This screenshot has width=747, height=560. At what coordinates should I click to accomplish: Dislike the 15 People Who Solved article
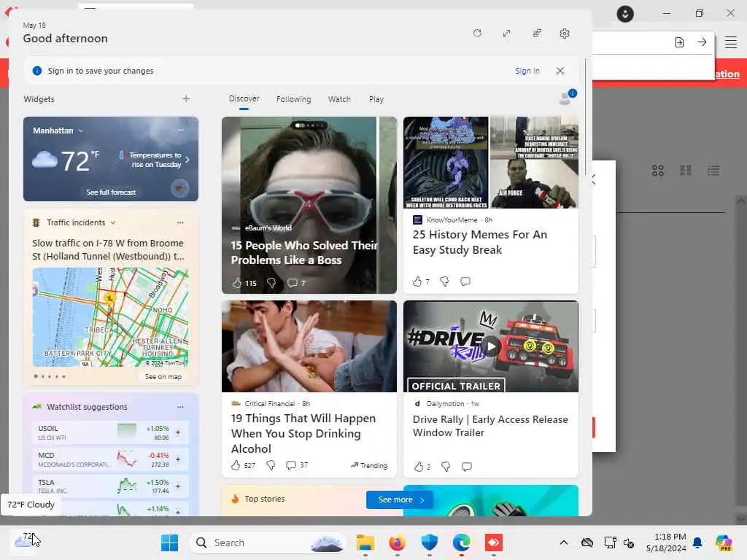point(271,283)
